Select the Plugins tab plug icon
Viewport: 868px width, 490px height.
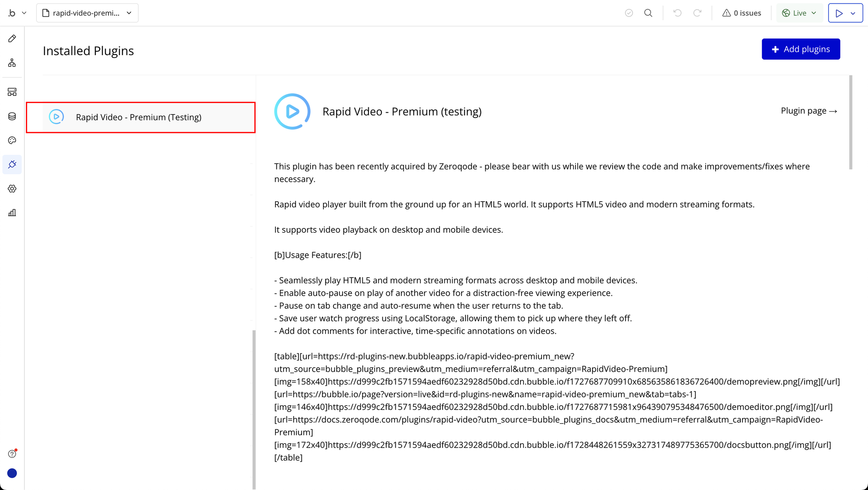pyautogui.click(x=12, y=164)
